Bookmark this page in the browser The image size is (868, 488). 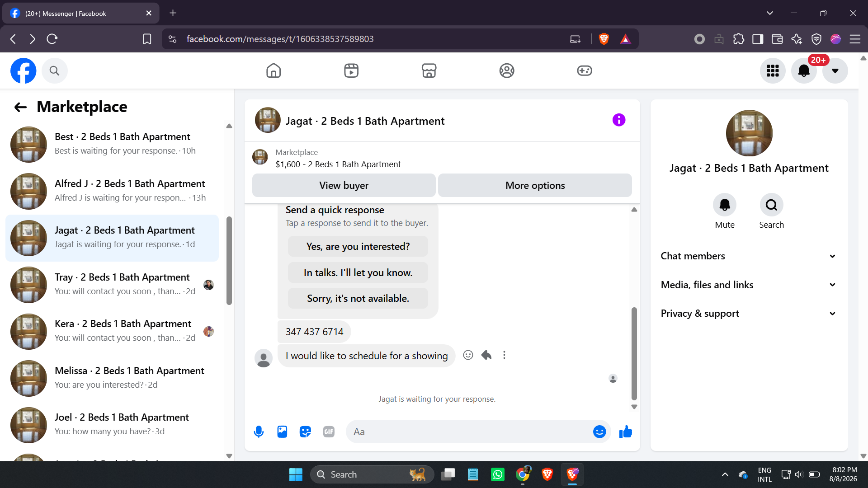tap(147, 39)
